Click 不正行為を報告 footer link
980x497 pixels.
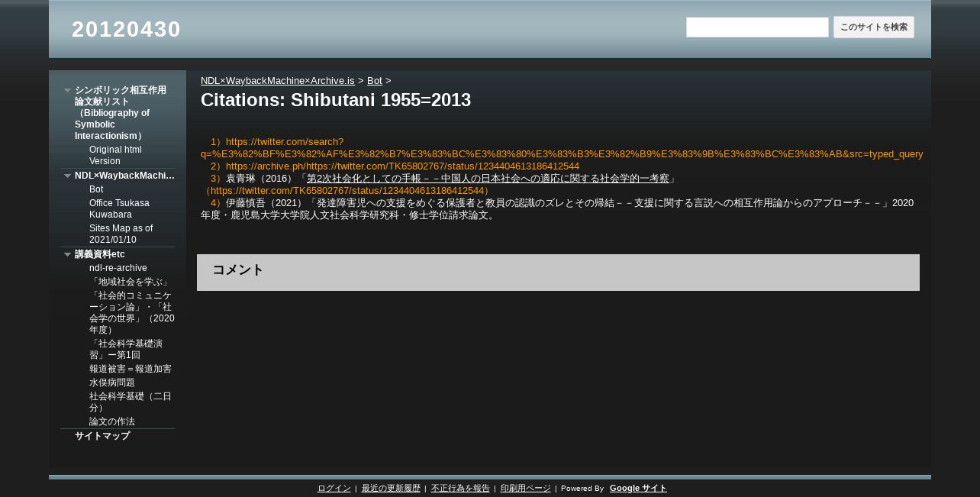tap(460, 489)
